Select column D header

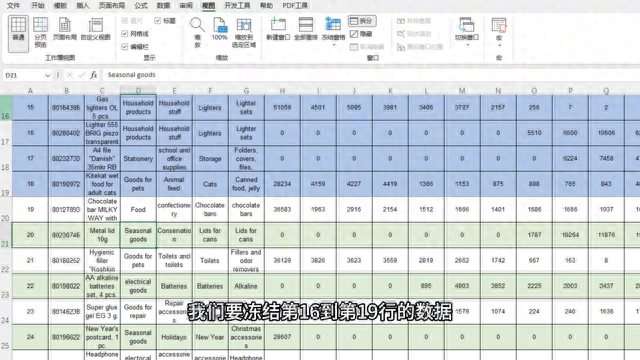138,91
